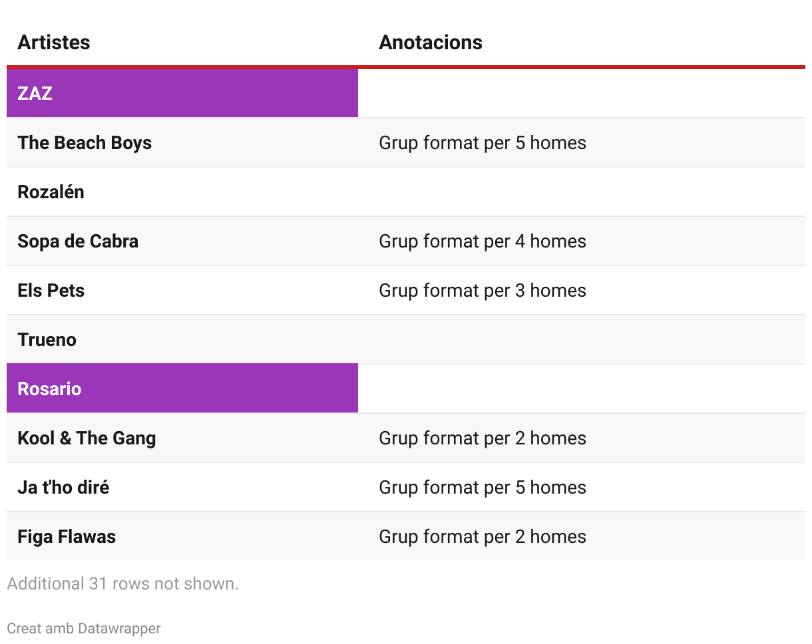Screen dimensions: 812x644
Task: Click Sopa de Cabra's 4 homes annotation
Action: pyautogui.click(x=483, y=241)
